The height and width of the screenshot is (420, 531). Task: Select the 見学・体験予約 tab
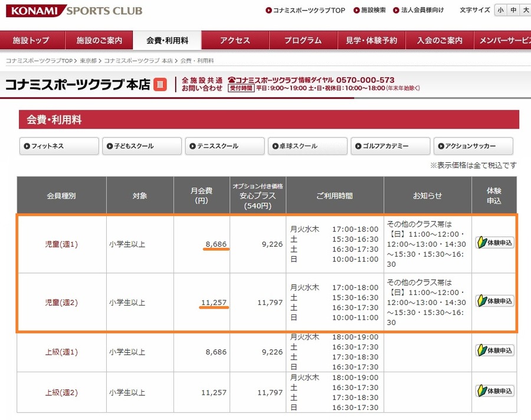pos(371,41)
